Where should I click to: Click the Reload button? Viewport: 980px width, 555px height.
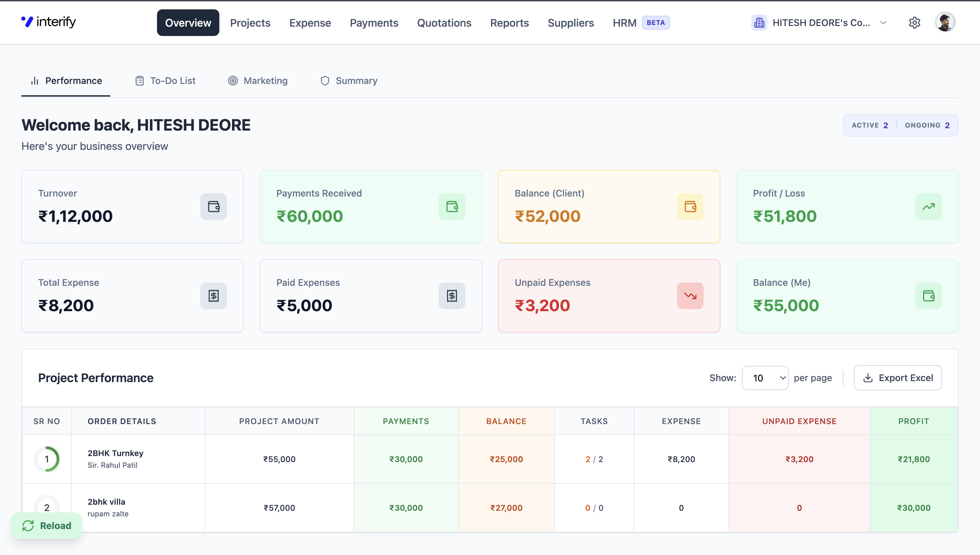[47, 526]
